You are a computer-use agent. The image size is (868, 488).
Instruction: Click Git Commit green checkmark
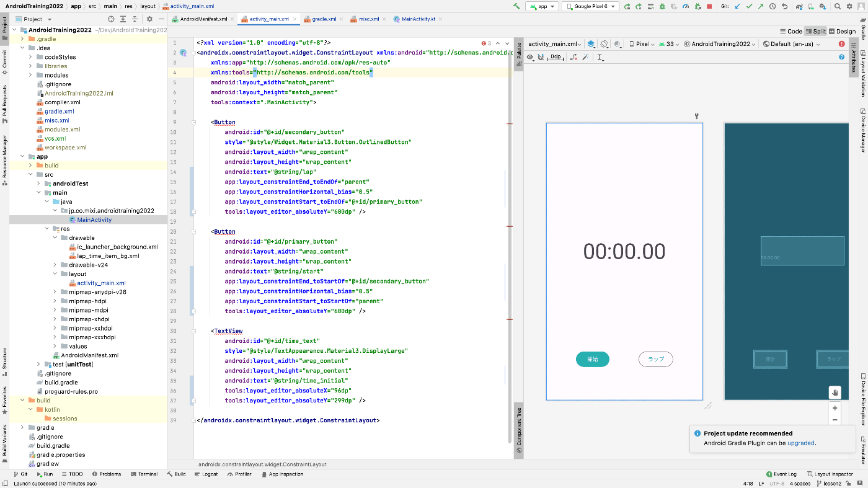(749, 6)
